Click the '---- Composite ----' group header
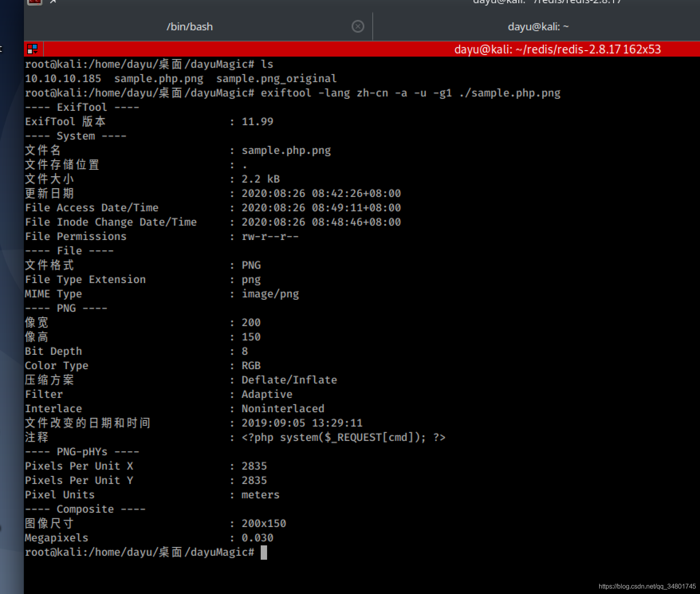700x594 pixels. click(x=85, y=509)
